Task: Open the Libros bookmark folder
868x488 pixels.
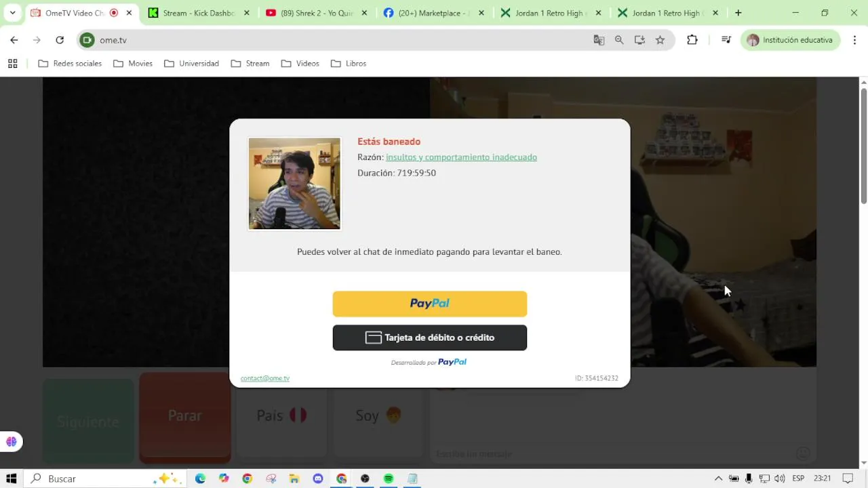Action: point(349,64)
